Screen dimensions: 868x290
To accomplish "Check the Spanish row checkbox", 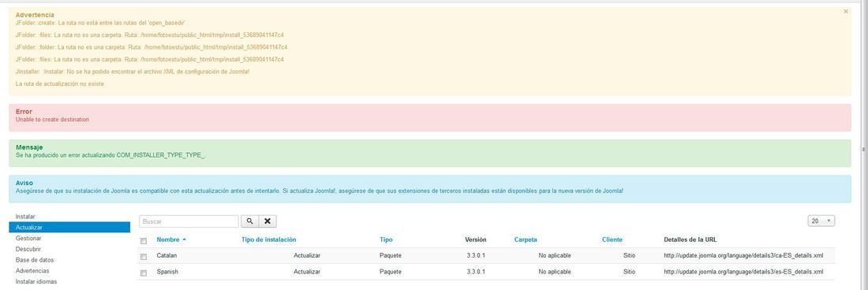I will point(144,273).
